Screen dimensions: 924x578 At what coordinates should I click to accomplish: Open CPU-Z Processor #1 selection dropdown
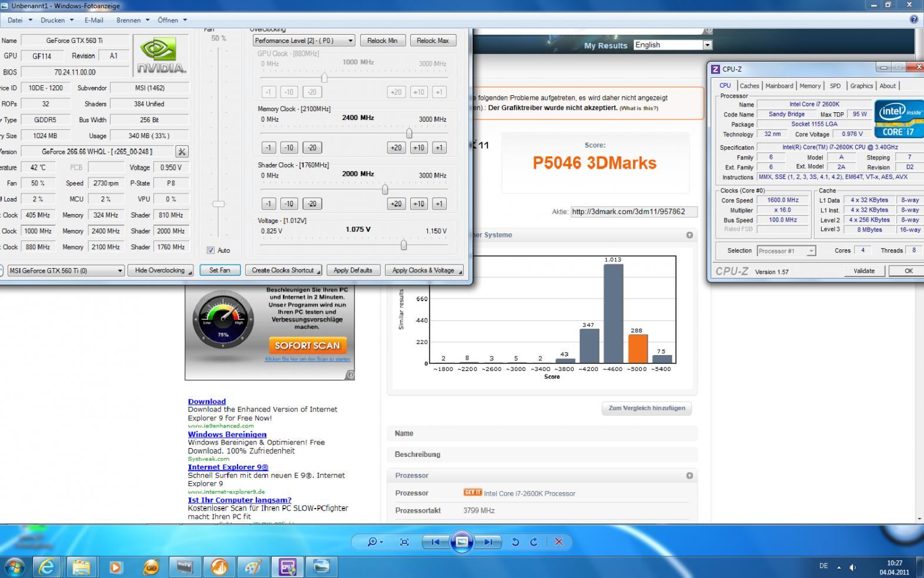pyautogui.click(x=786, y=250)
